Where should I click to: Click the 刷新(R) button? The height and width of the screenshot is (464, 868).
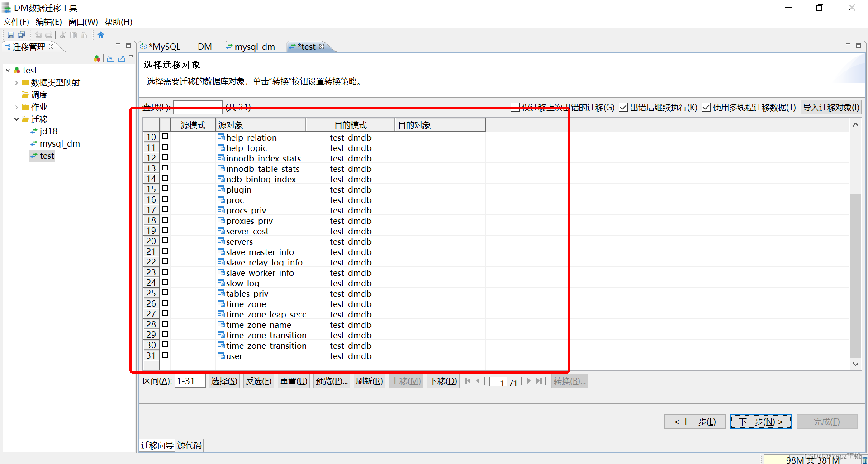369,381
